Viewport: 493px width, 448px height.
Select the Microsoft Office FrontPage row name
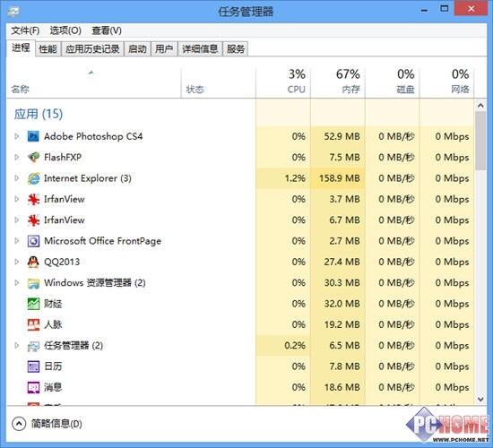tap(102, 241)
